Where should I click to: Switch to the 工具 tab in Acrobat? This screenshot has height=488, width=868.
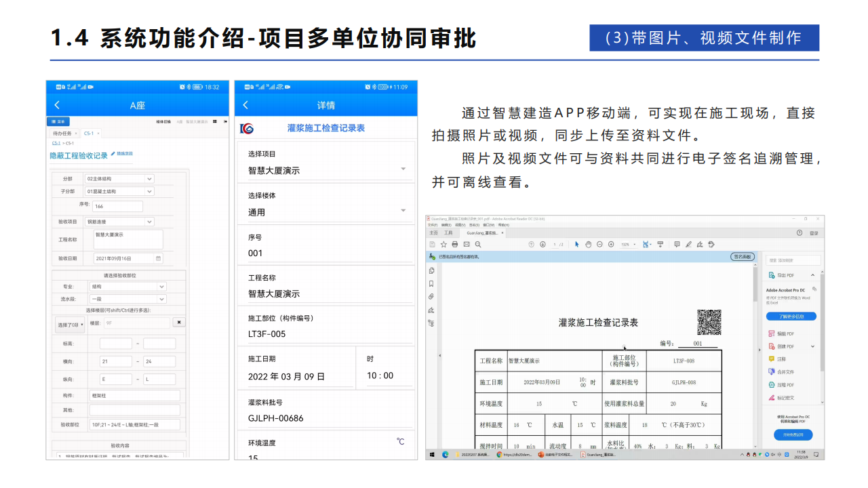[x=448, y=232]
